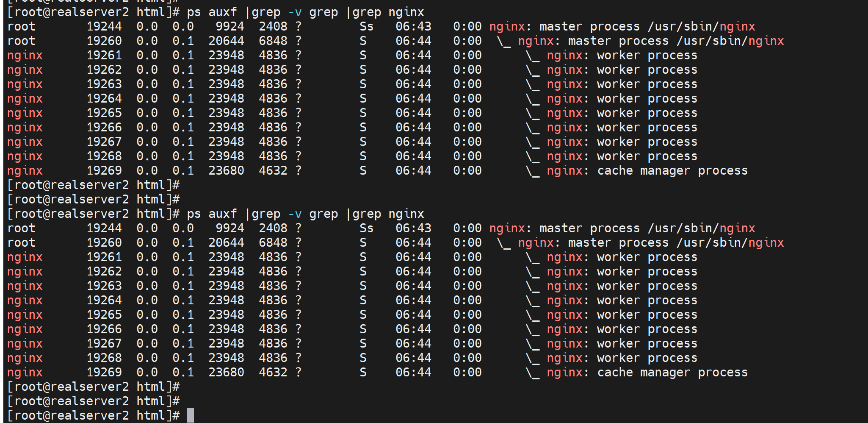Image resolution: width=868 pixels, height=423 pixels.
Task: Click RSS value 6848 in the first output
Action: (273, 41)
